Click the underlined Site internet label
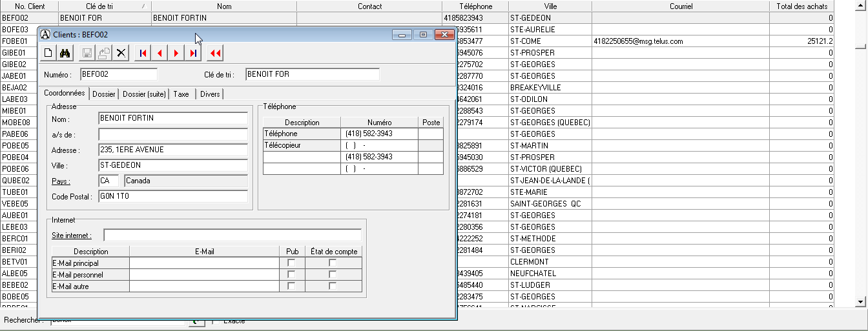Image resolution: width=868 pixels, height=331 pixels. click(72, 236)
